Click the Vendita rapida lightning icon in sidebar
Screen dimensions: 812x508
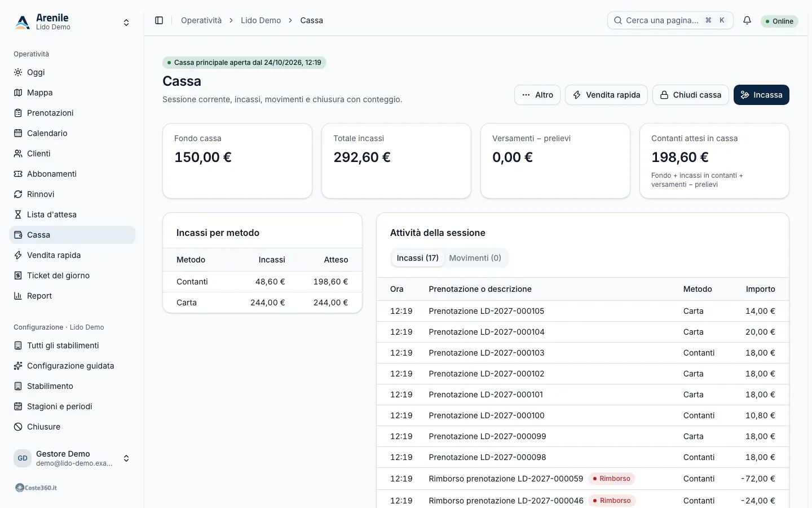point(18,255)
